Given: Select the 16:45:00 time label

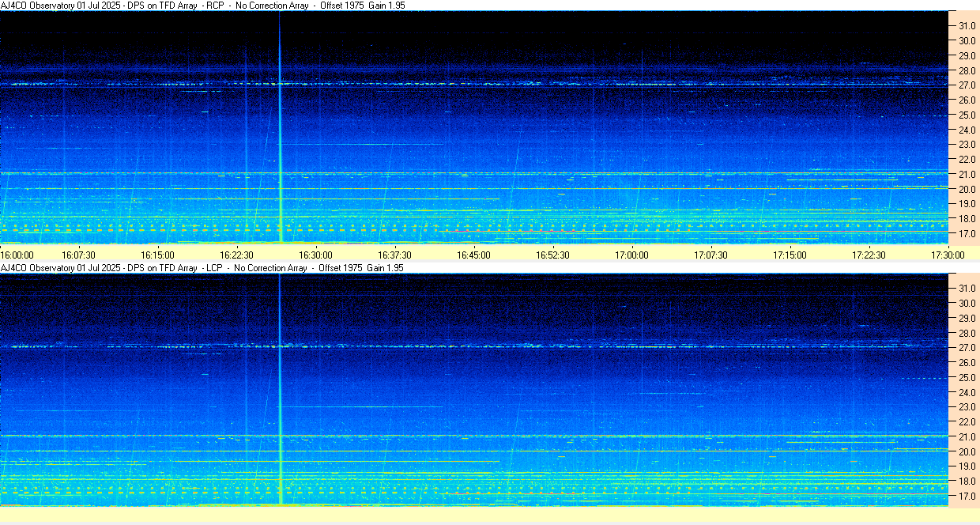Looking at the screenshot, I should tap(474, 255).
